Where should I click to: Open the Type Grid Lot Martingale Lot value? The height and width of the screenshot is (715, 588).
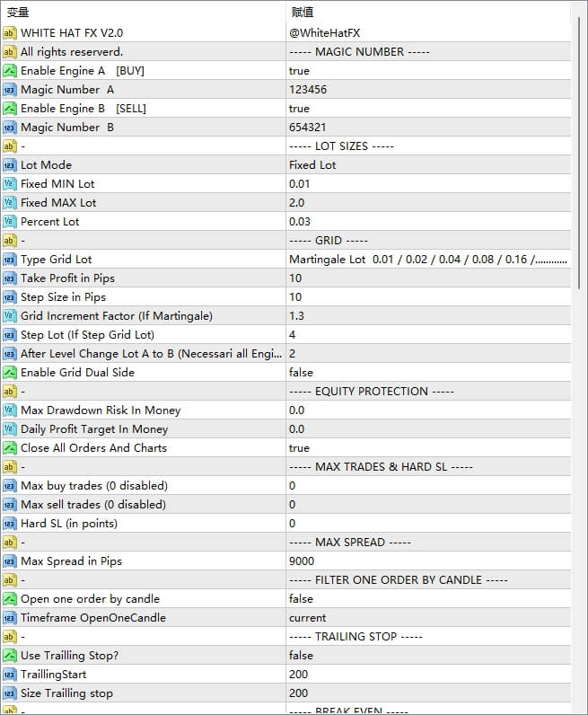(x=428, y=260)
